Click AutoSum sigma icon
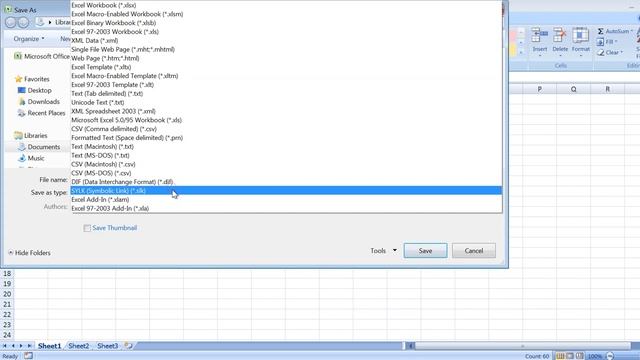Screen dimensions: 640x360 [x=600, y=31]
